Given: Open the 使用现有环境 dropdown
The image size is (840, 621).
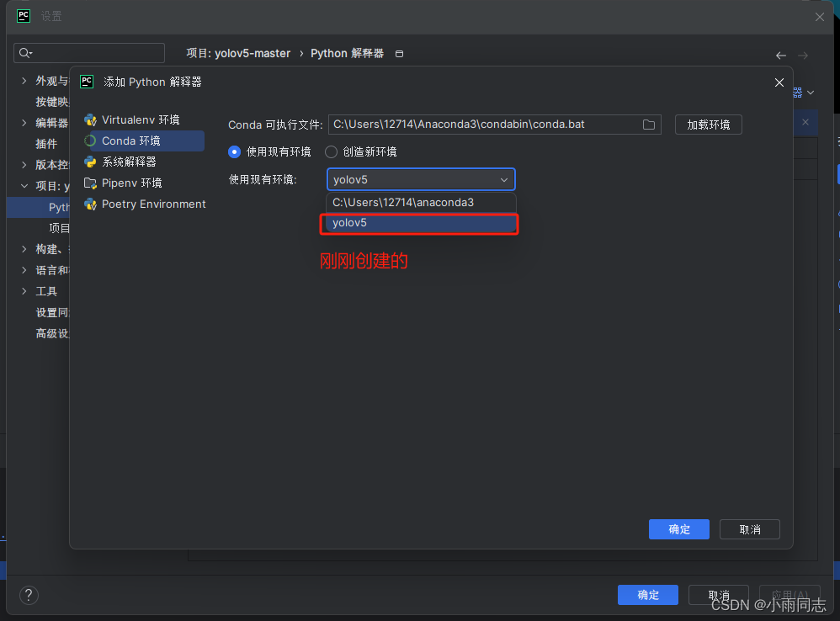Looking at the screenshot, I should 503,179.
